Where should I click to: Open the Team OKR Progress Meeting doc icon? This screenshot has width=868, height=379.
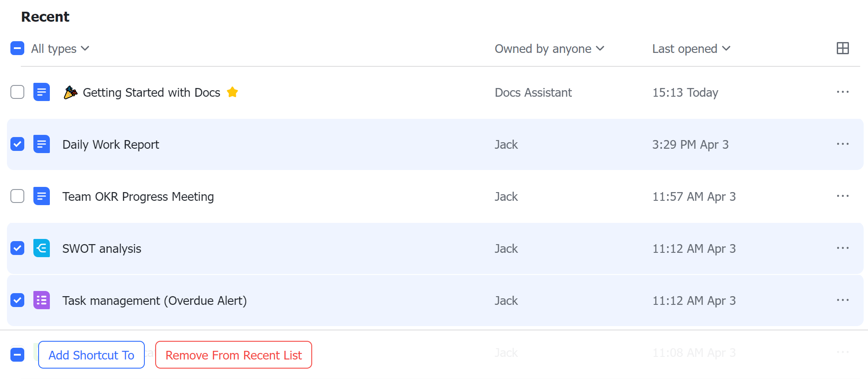(x=42, y=196)
